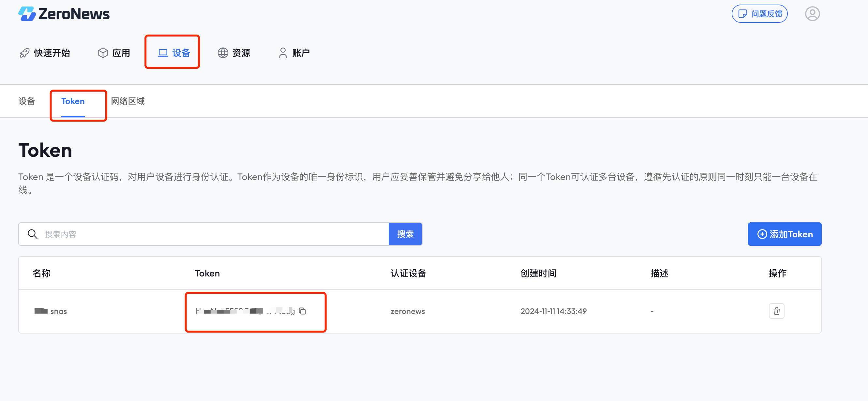Click the note icon in 问题反馈 button
Screen dimensions: 868x401
(x=742, y=14)
